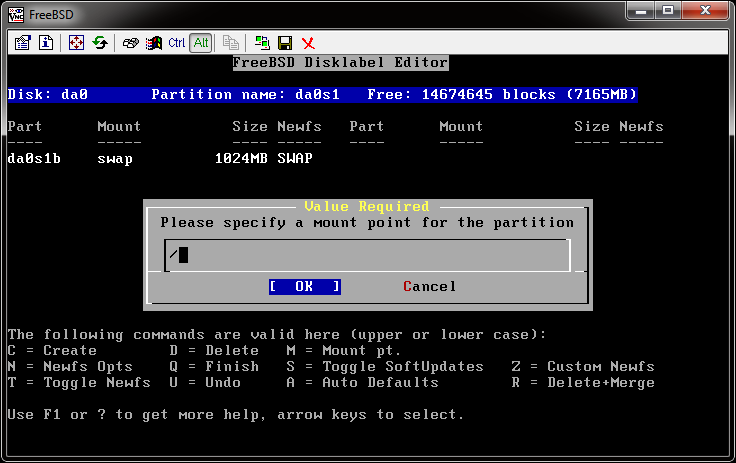Click the "Z = Custom Newfs" command
This screenshot has height=463, width=736.
(x=583, y=366)
